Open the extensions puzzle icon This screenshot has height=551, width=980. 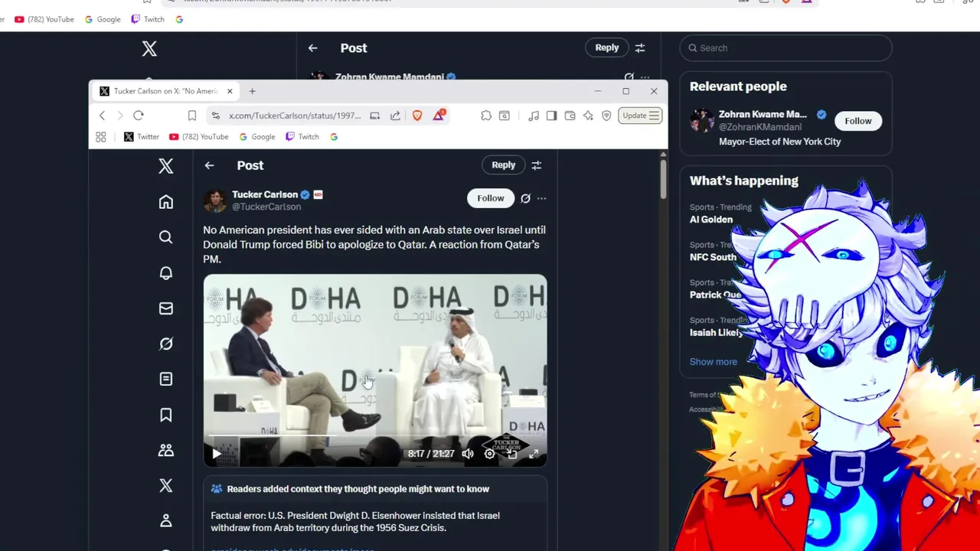point(486,116)
